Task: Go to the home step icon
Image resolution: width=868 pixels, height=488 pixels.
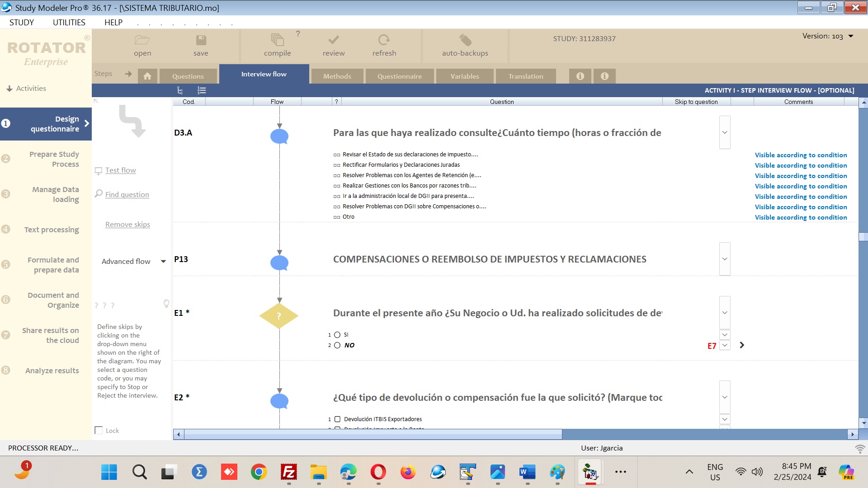Action: 147,76
